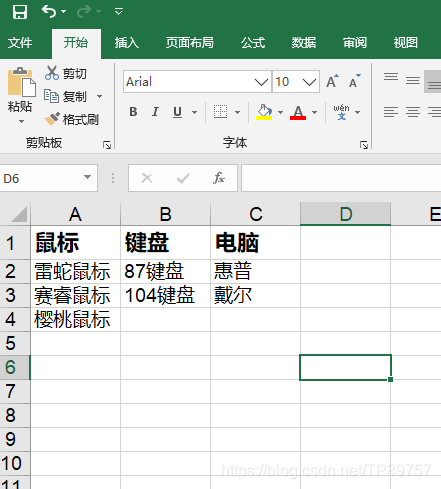Open fill color dropdown arrow

[x=280, y=112]
